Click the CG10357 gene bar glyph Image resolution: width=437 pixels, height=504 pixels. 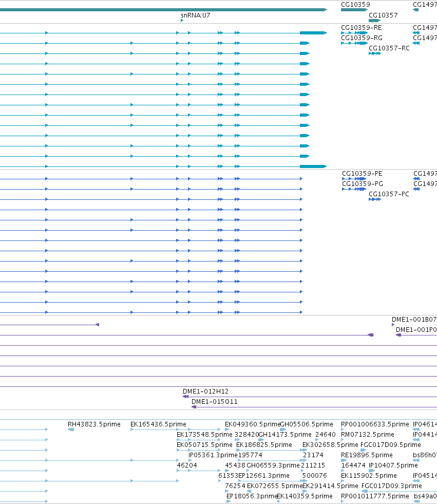[x=375, y=21]
